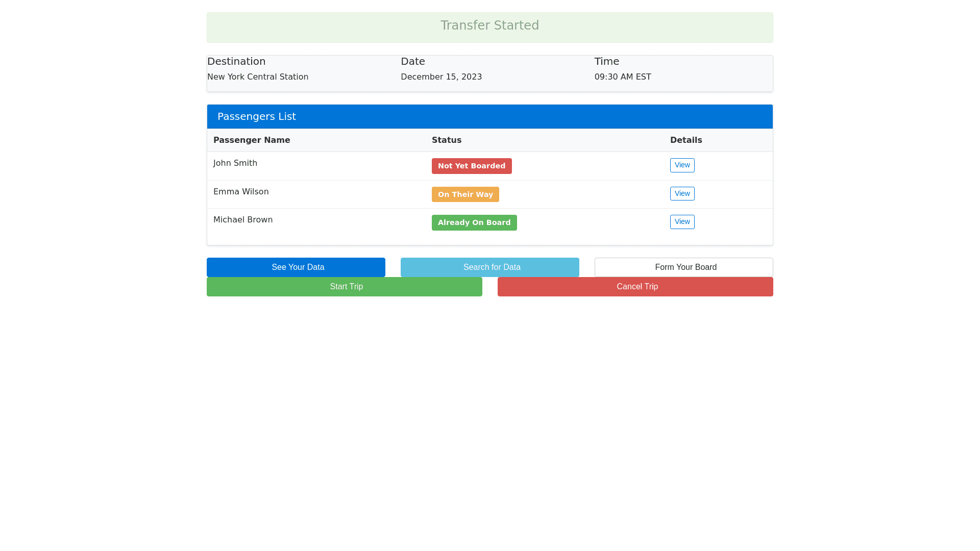980x551 pixels.
Task: Click the View button for John Smith
Action: coord(682,165)
